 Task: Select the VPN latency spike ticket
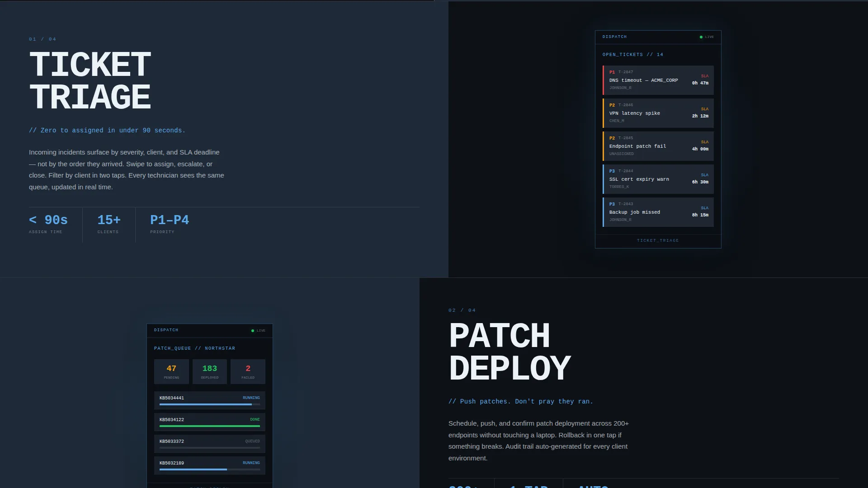(x=658, y=113)
